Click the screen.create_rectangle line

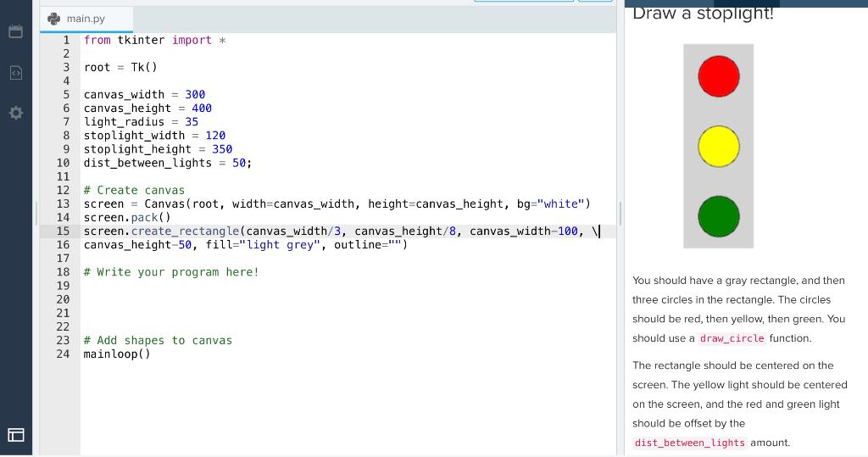coord(342,231)
